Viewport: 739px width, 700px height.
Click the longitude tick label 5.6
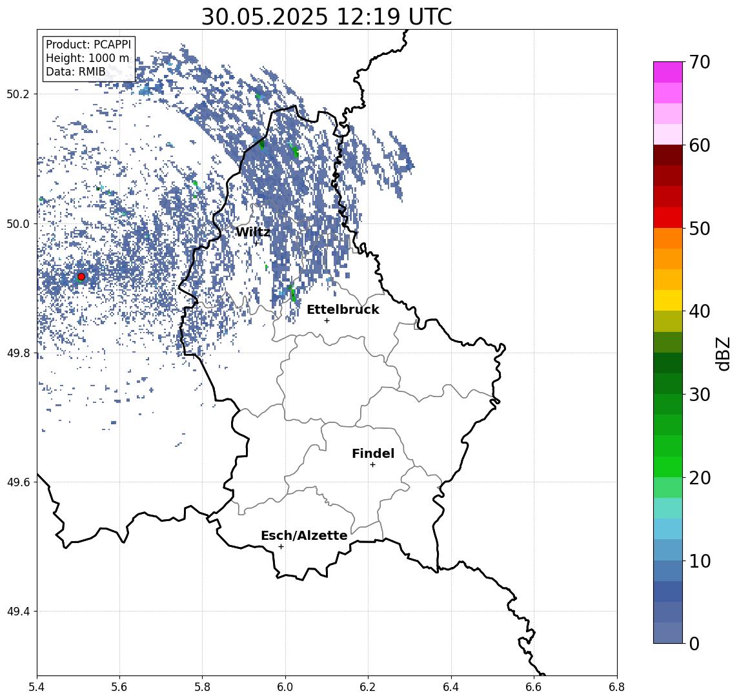click(x=119, y=687)
